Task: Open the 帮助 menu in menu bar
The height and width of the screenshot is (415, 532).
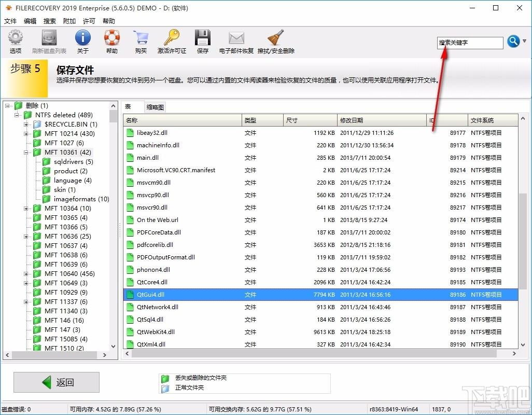Action: pyautogui.click(x=108, y=21)
